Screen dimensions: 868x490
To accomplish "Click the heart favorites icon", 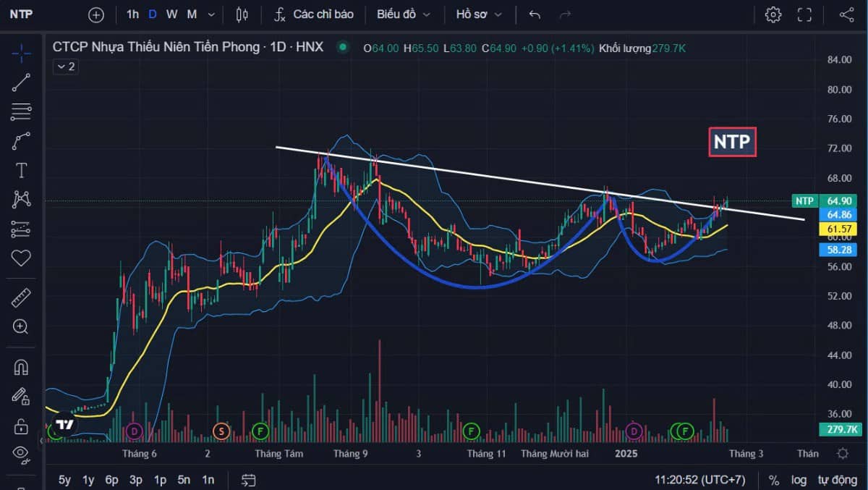I will pos(21,258).
